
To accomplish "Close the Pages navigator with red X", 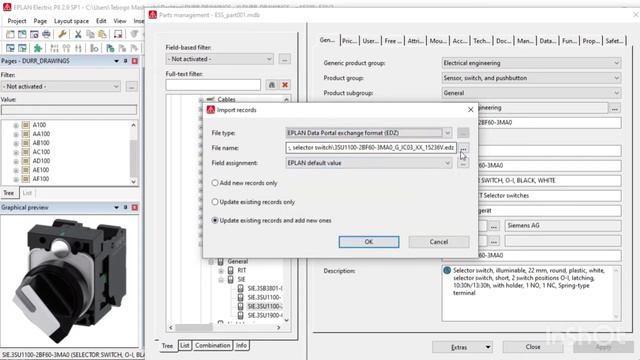I will click(135, 61).
